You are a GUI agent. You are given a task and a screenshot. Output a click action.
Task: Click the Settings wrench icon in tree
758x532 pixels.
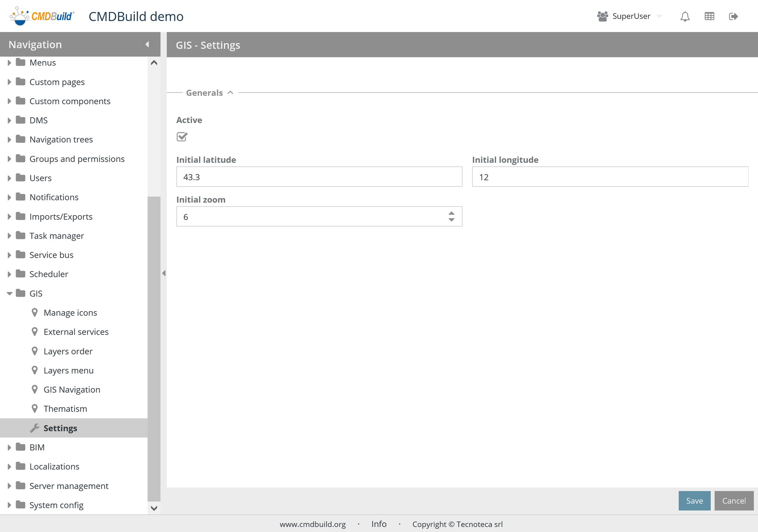pos(35,428)
